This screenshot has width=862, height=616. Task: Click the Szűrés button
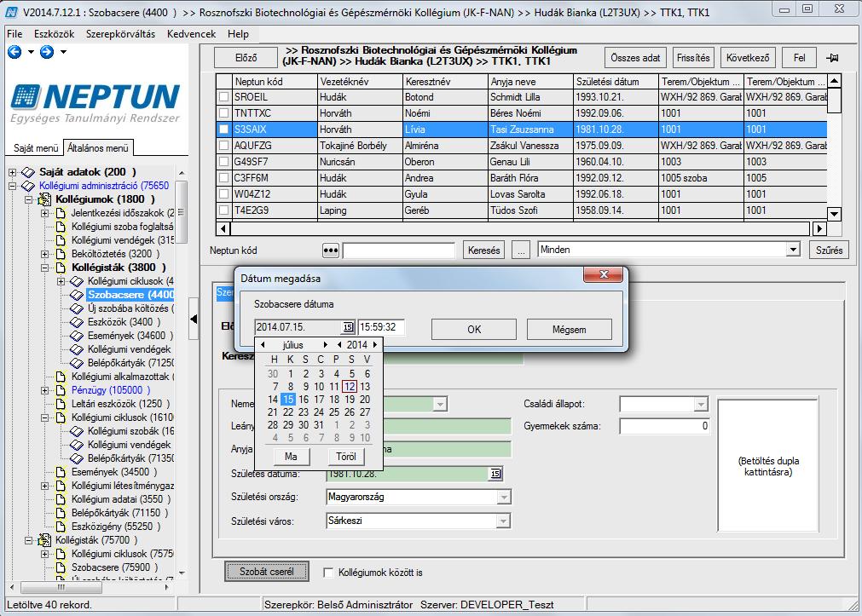829,250
